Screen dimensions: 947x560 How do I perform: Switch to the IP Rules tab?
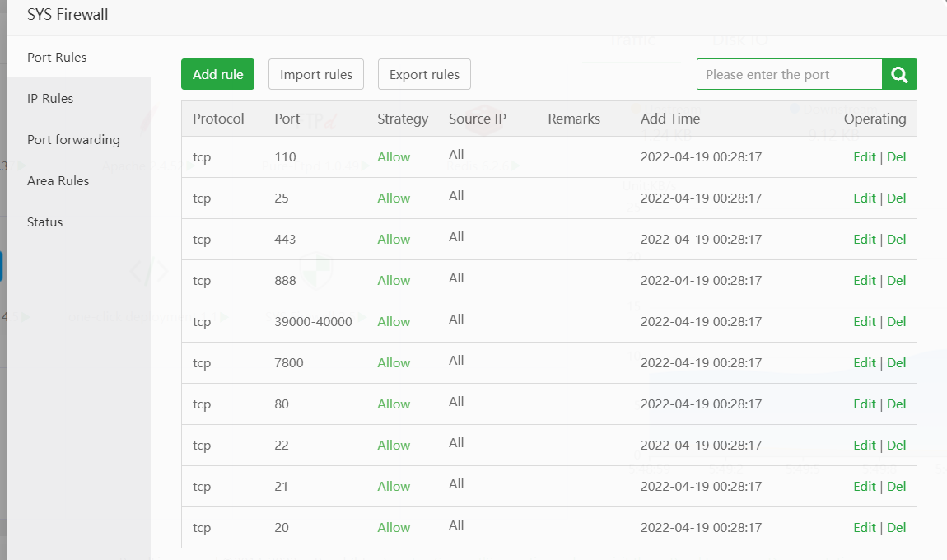(50, 99)
